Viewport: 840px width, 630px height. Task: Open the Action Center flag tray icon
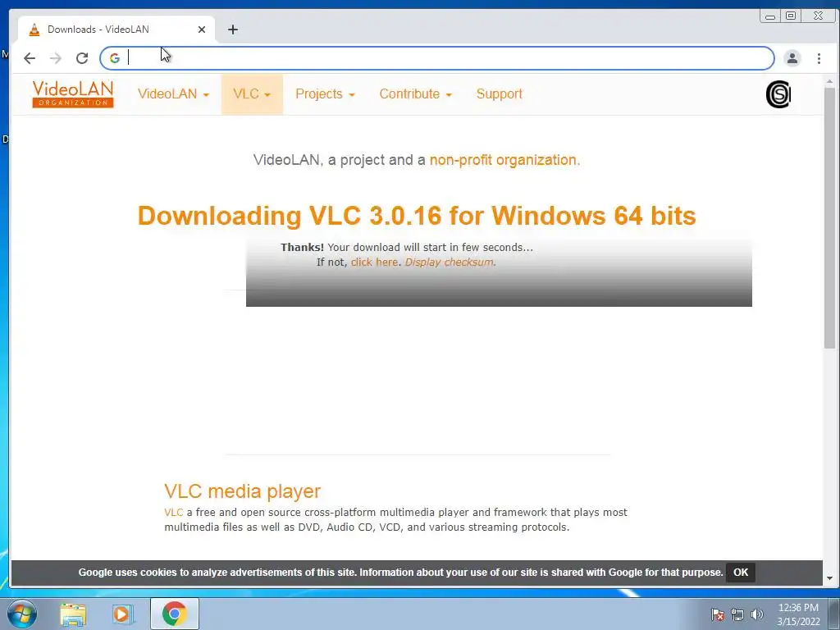pos(717,614)
